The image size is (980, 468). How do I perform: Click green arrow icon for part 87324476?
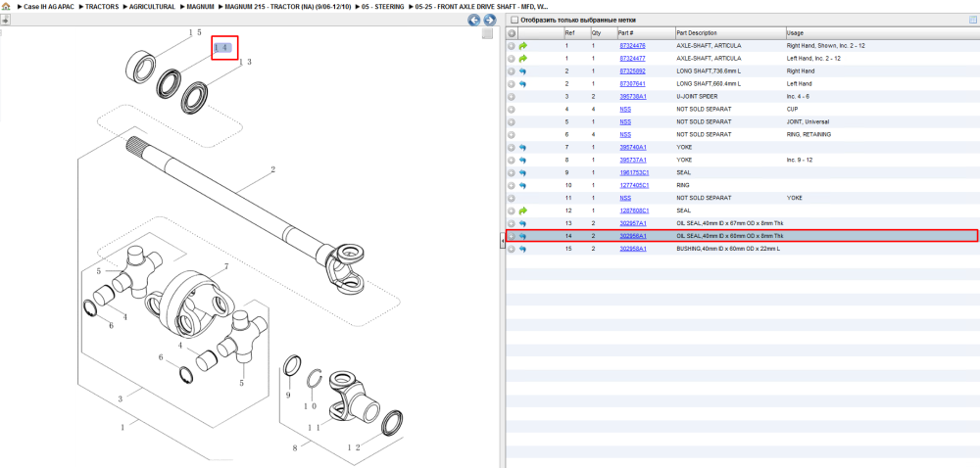click(523, 46)
